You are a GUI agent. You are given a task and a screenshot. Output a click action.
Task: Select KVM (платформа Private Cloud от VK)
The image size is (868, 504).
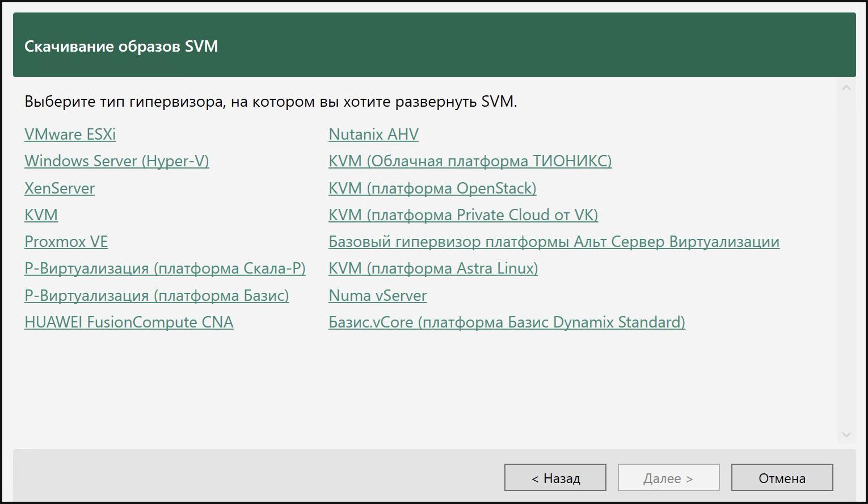click(x=464, y=215)
